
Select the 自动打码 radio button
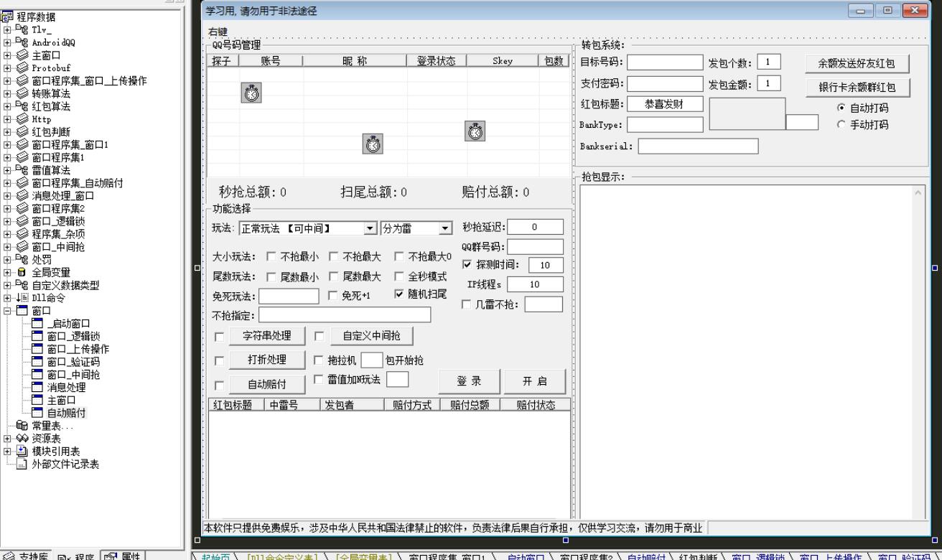pyautogui.click(x=842, y=108)
